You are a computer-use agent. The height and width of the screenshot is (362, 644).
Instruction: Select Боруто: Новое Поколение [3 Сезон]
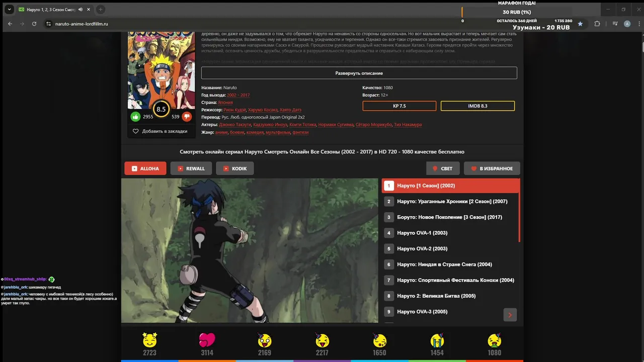450,217
